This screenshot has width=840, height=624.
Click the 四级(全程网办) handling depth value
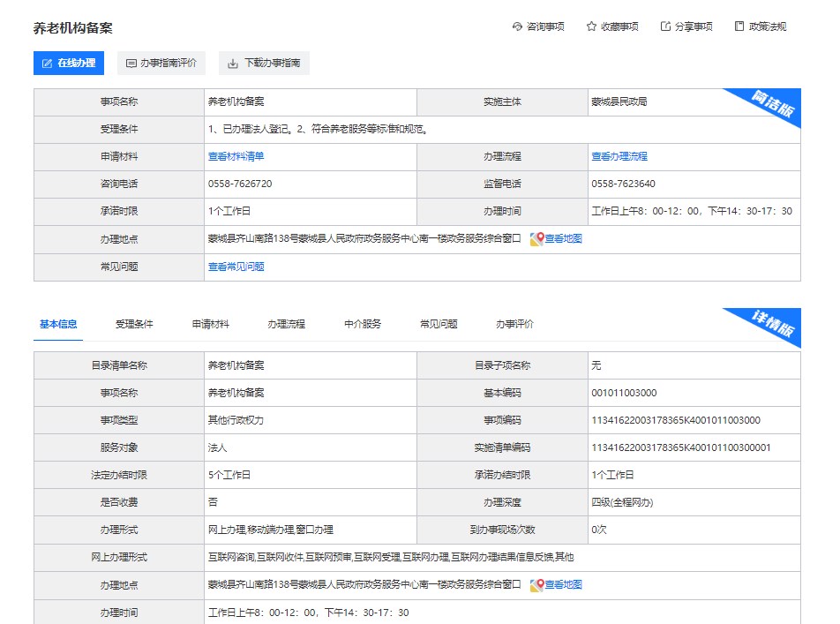(622, 502)
